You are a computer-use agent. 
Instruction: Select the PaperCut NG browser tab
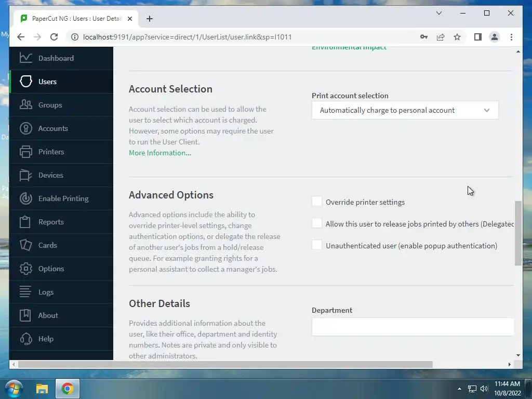(76, 19)
